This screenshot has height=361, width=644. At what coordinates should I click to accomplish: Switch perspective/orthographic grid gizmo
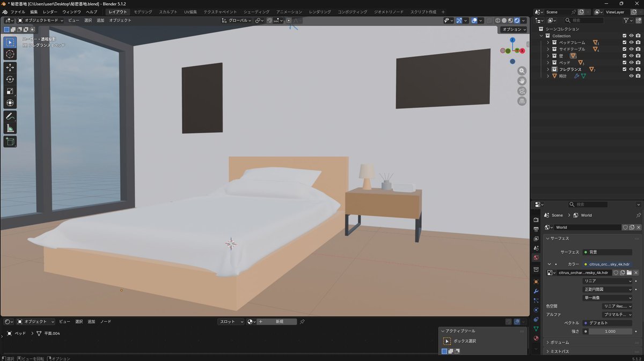point(522,101)
